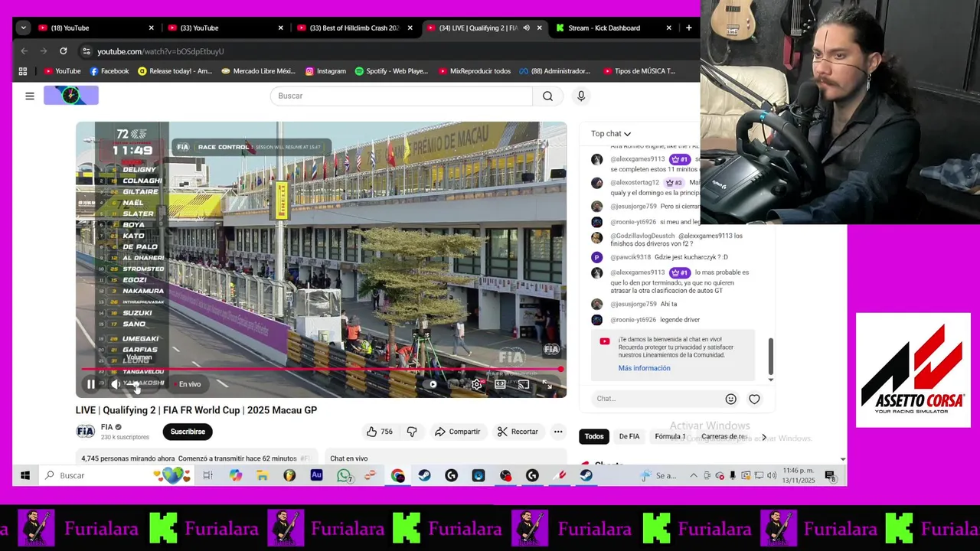Go back in browser history

(24, 51)
